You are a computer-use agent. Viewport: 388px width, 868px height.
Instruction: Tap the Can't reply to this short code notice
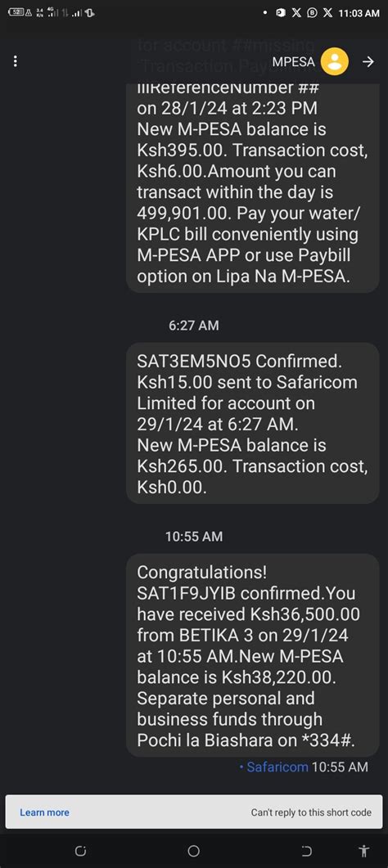tap(311, 812)
